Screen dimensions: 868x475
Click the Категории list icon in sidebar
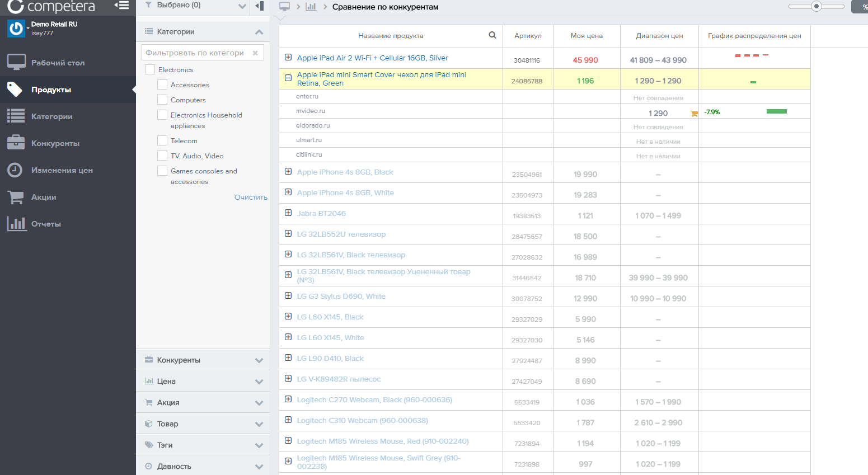[16, 116]
